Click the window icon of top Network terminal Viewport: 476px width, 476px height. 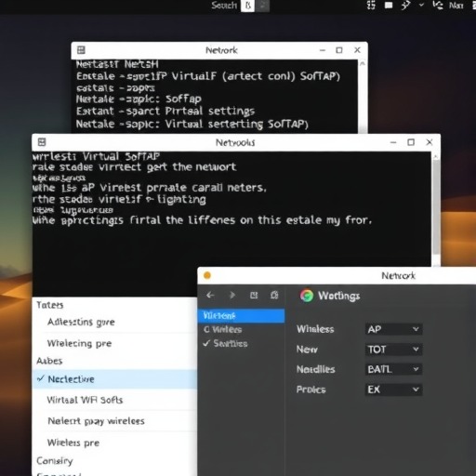pos(81,50)
